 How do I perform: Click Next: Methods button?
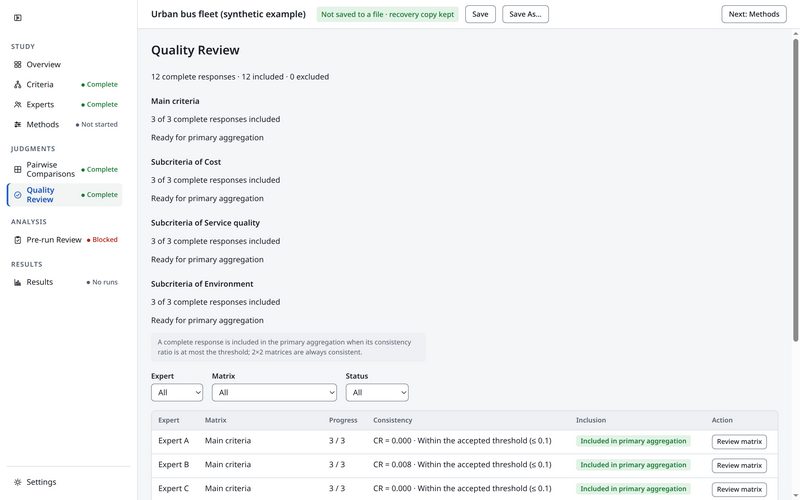coord(754,14)
